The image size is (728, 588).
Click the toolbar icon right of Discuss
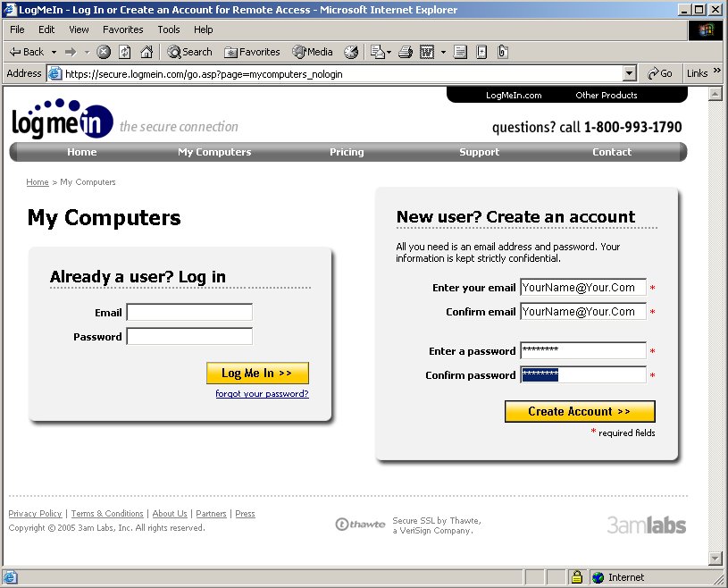point(482,52)
